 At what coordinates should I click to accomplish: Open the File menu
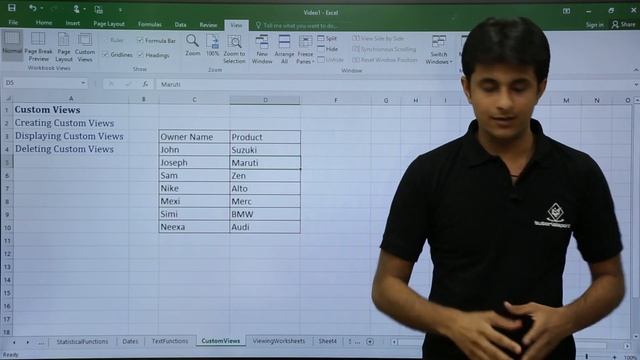click(x=13, y=22)
